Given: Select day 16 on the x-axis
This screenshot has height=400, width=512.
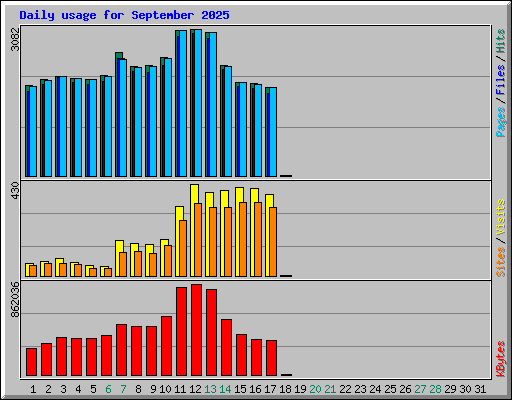Looking at the screenshot, I should tap(255, 389).
